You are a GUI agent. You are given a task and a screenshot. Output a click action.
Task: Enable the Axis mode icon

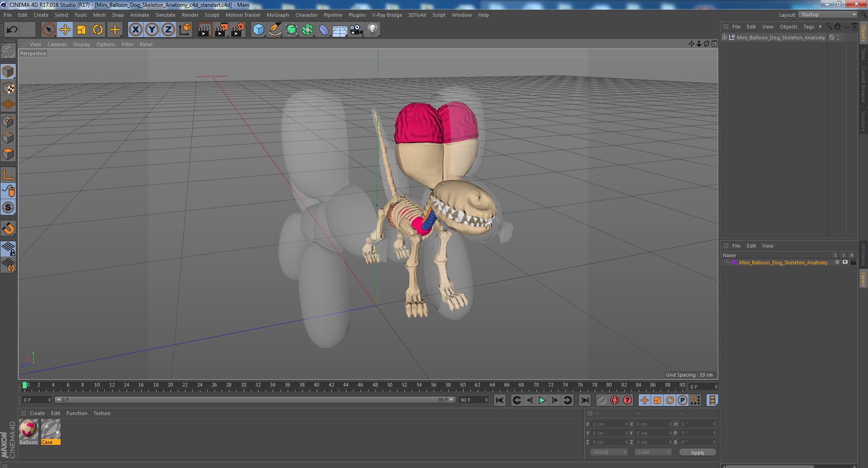pyautogui.click(x=8, y=175)
